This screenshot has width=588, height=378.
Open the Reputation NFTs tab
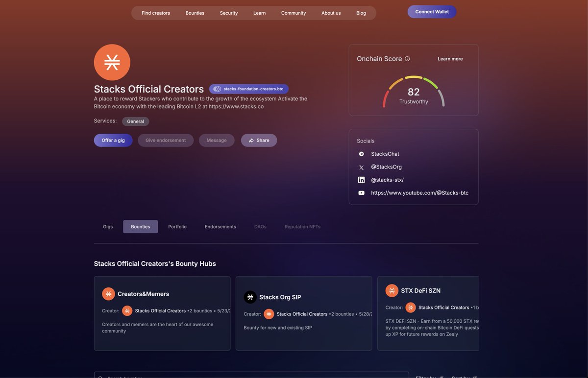coord(302,227)
